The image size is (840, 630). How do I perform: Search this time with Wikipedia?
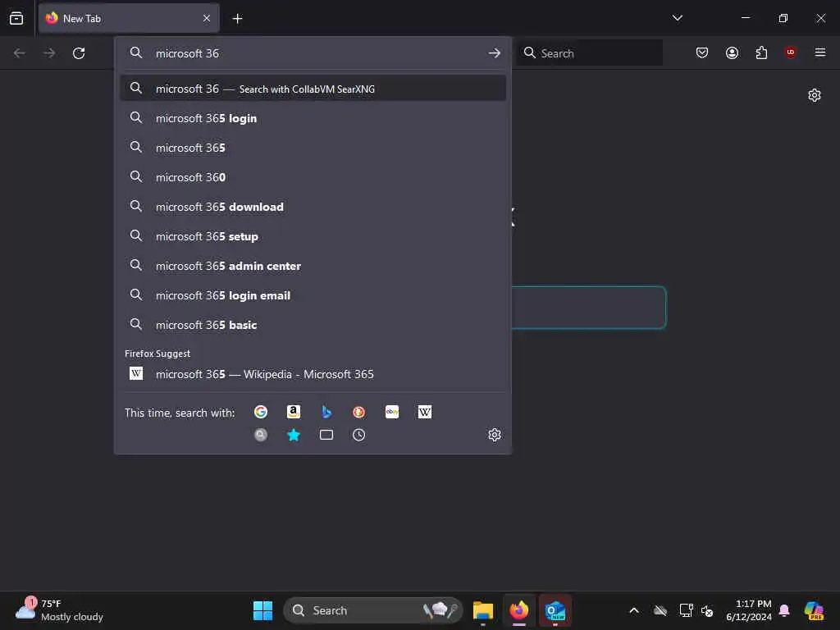pyautogui.click(x=425, y=412)
